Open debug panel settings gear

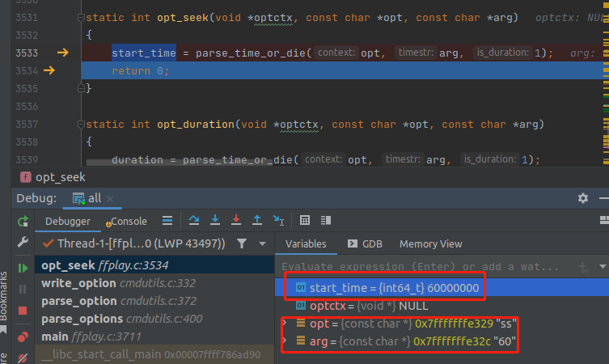(583, 198)
